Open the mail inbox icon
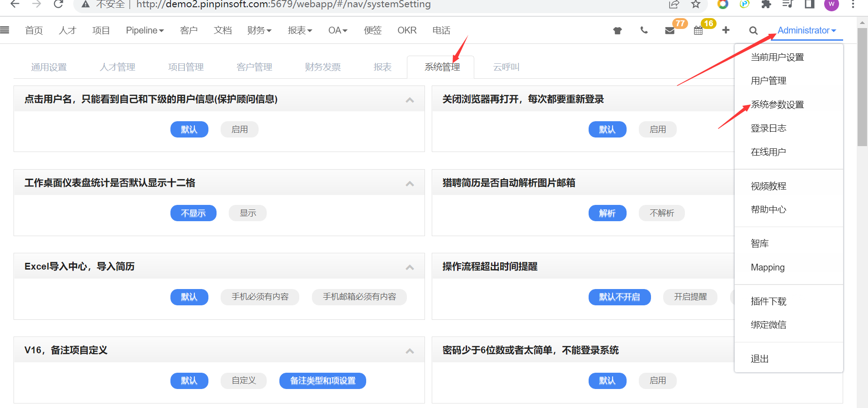Viewport: 868px width, 408px height. (x=670, y=31)
